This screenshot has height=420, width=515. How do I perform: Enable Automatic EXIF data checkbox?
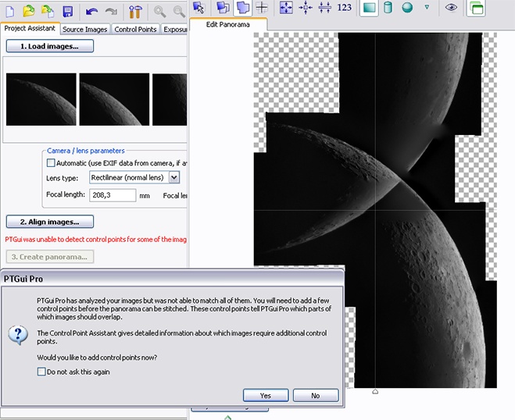click(52, 163)
